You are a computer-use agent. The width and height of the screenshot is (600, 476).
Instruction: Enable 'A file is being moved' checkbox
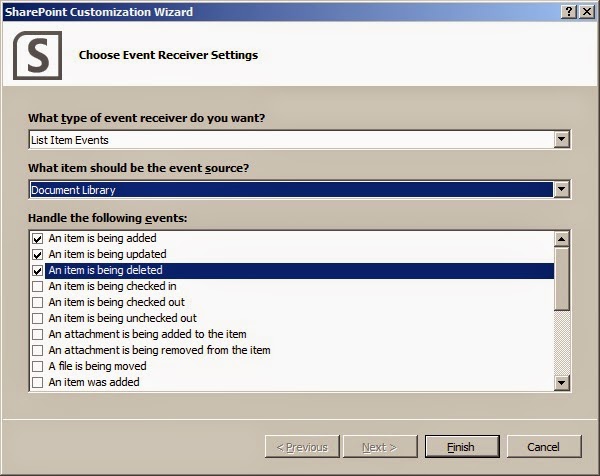tap(38, 367)
